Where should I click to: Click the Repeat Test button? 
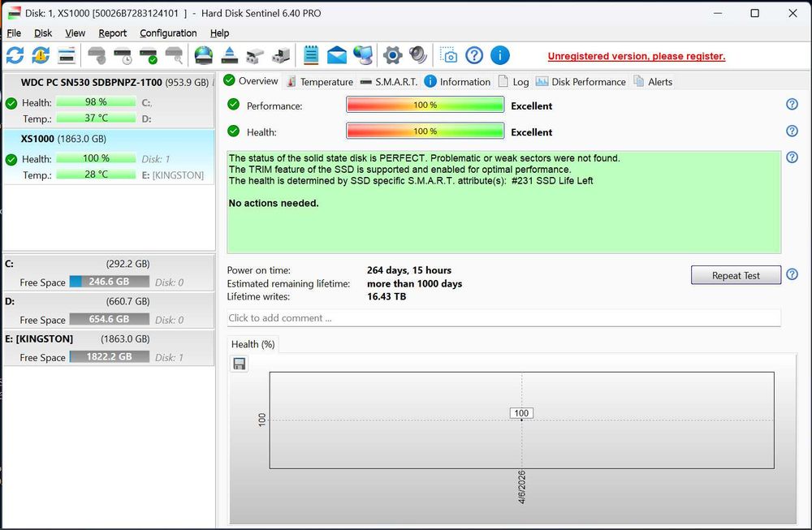point(736,275)
